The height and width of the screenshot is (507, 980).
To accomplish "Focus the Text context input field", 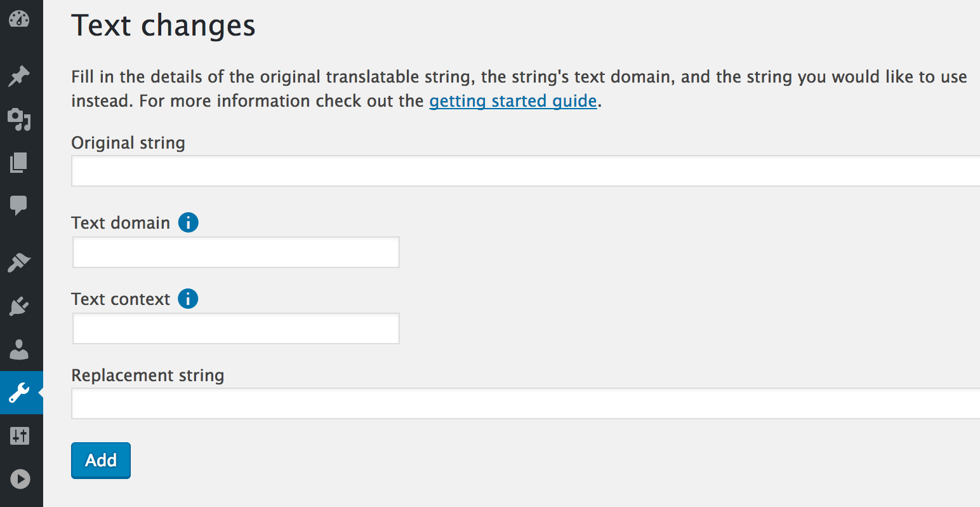I will coord(236,328).
